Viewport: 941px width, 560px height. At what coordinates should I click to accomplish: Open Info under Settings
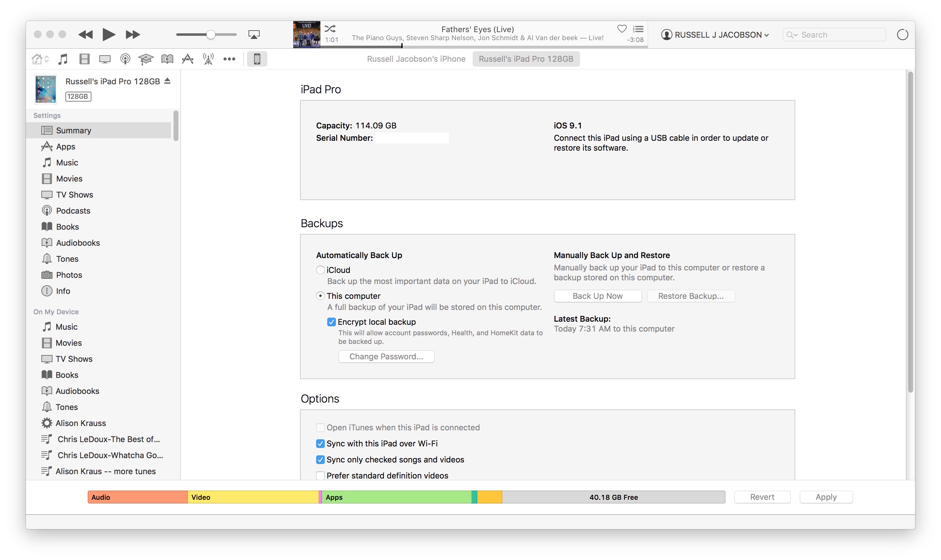[x=98, y=291]
